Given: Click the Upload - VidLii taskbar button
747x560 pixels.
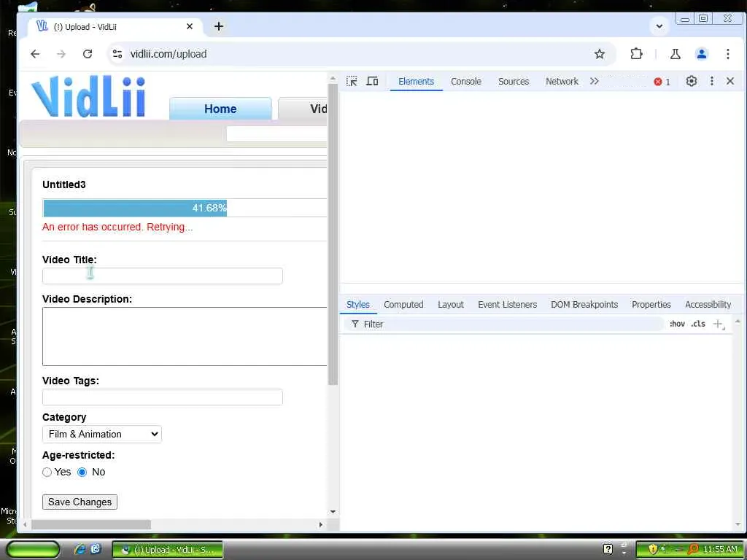Looking at the screenshot, I should coord(168,550).
